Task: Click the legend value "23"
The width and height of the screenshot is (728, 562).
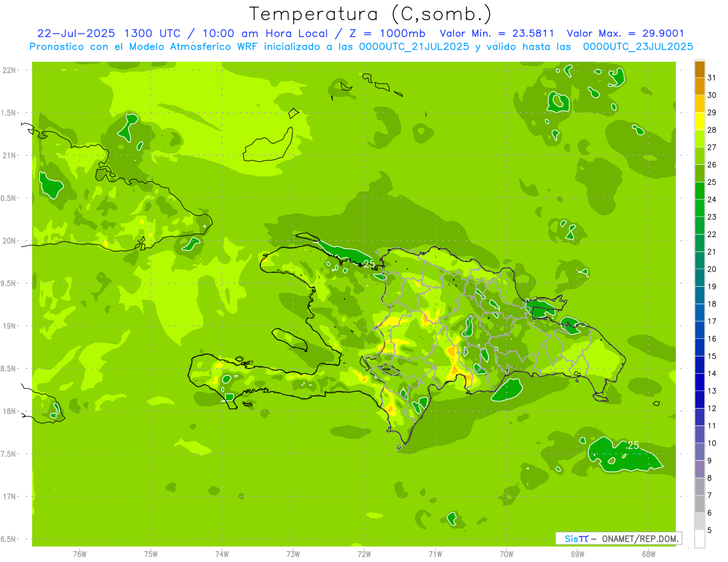Action: pos(712,216)
